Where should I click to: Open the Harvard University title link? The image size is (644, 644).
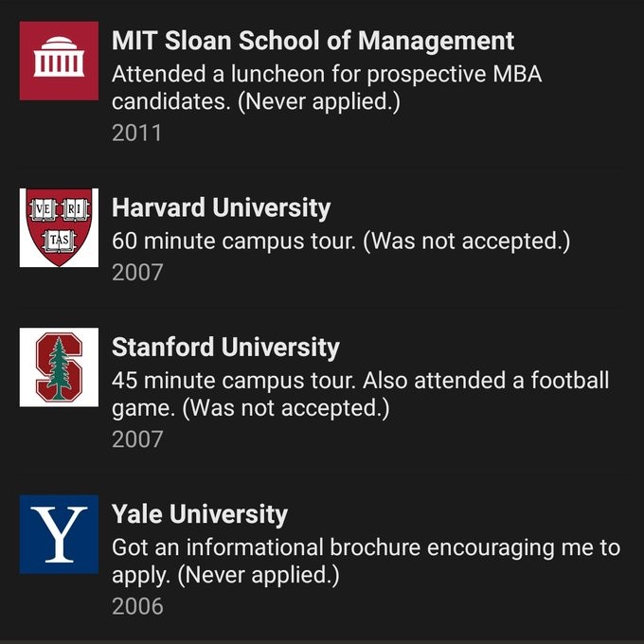[x=221, y=207]
